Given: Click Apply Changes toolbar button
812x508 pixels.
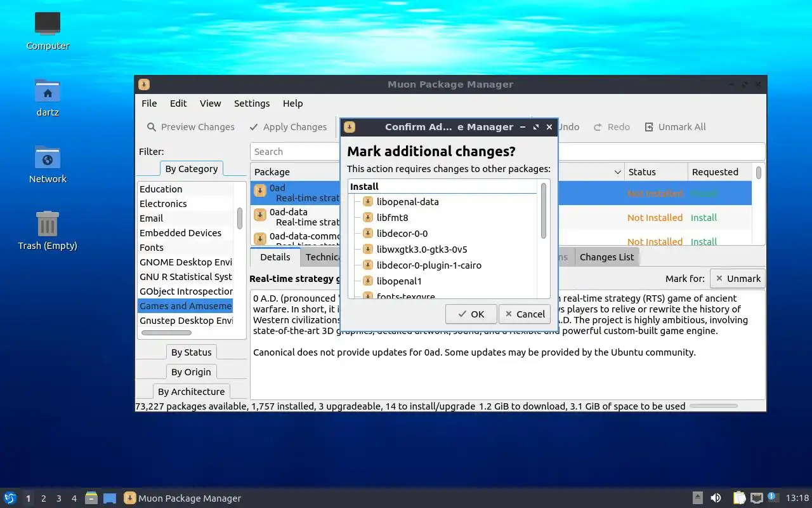Looking at the screenshot, I should point(288,127).
